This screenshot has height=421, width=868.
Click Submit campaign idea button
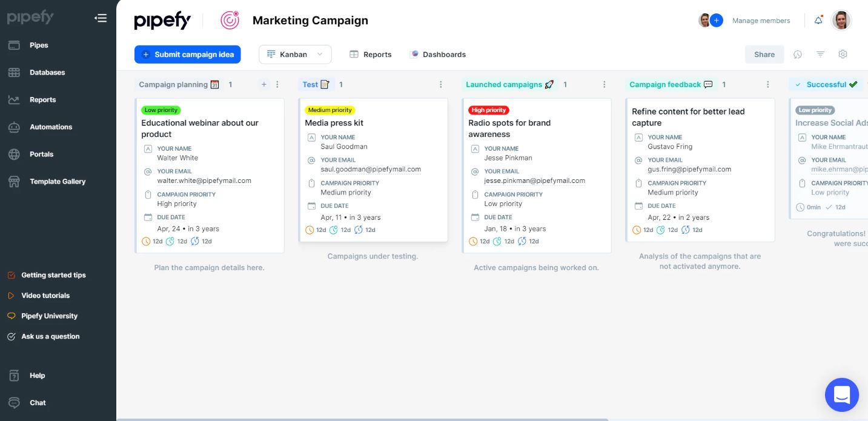pyautogui.click(x=188, y=55)
